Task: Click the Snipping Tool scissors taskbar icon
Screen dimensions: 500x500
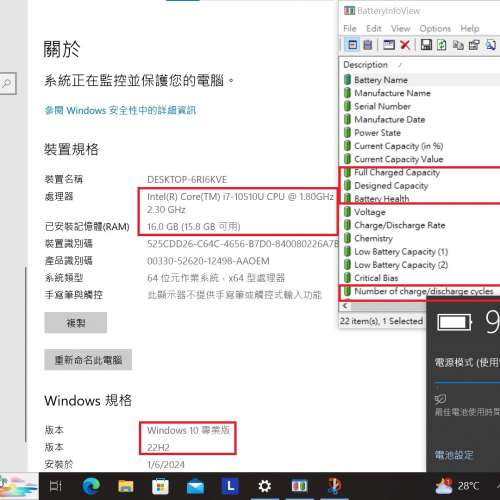Action: pyautogui.click(x=334, y=486)
